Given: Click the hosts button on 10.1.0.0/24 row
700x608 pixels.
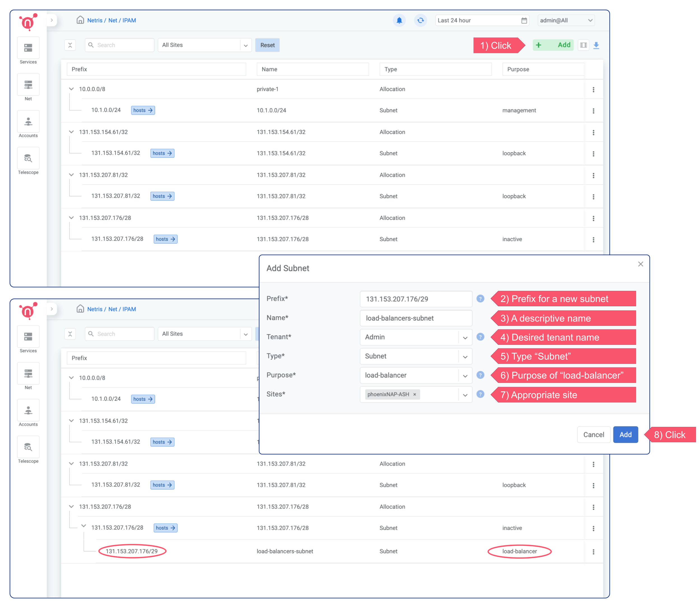Looking at the screenshot, I should pyautogui.click(x=142, y=110).
